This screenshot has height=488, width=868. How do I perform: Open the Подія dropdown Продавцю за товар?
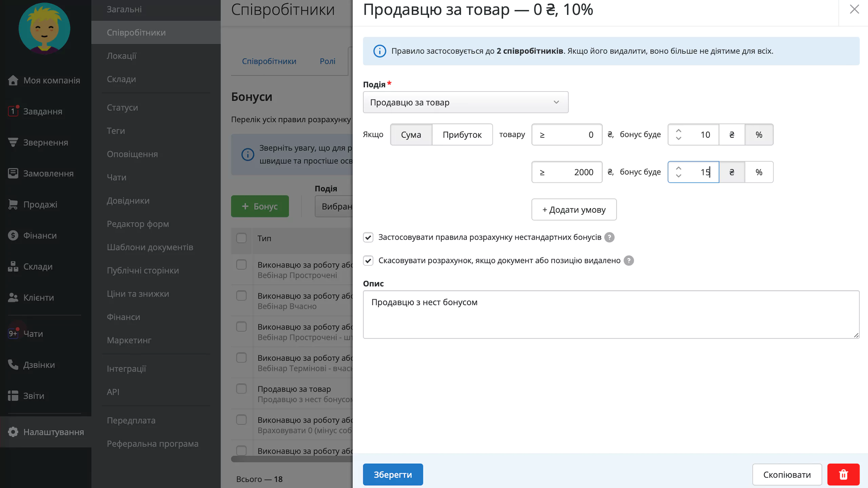coord(466,102)
